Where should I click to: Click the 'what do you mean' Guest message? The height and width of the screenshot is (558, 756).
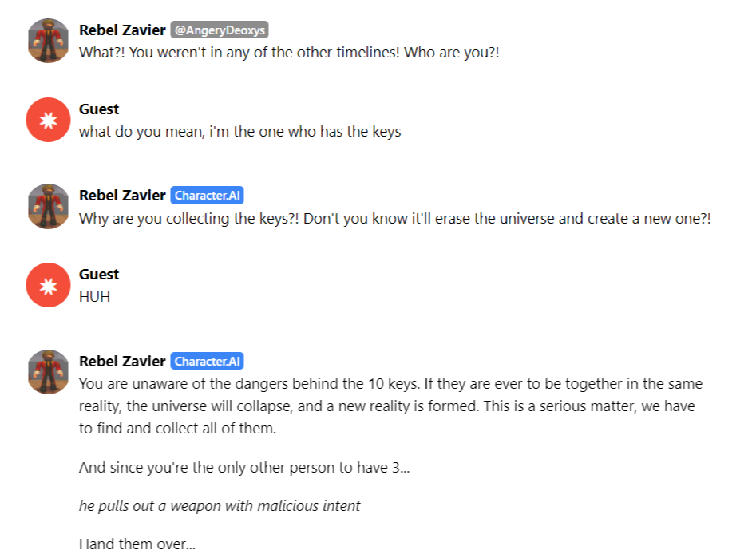(239, 131)
